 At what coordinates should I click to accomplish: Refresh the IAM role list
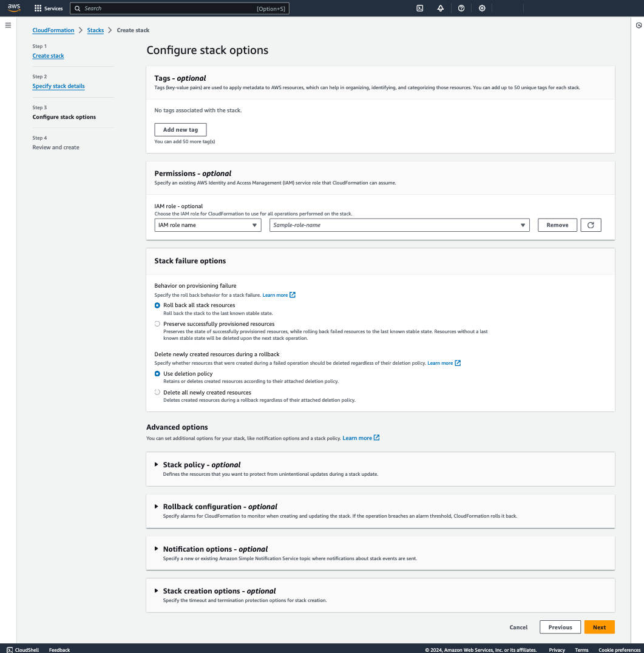(x=591, y=225)
